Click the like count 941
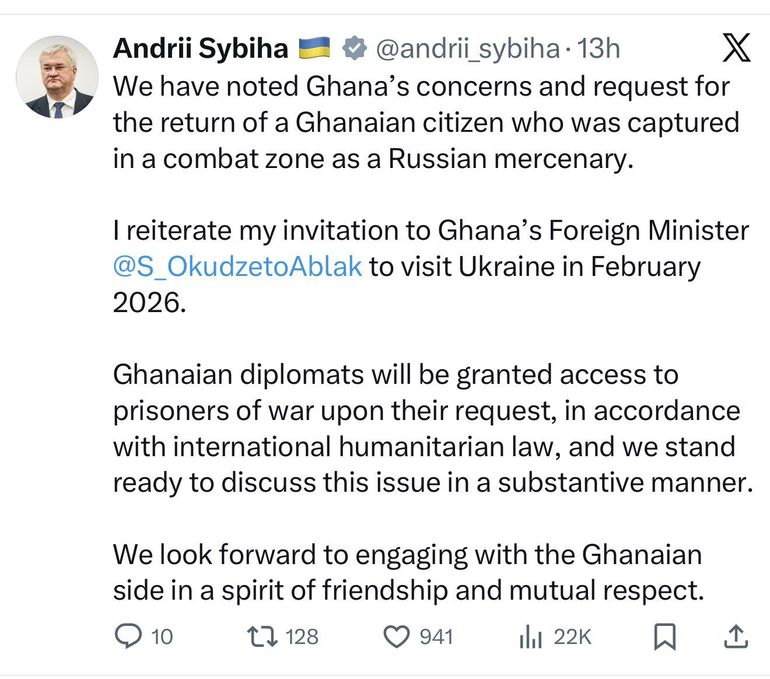The width and height of the screenshot is (770, 679). coord(436,636)
